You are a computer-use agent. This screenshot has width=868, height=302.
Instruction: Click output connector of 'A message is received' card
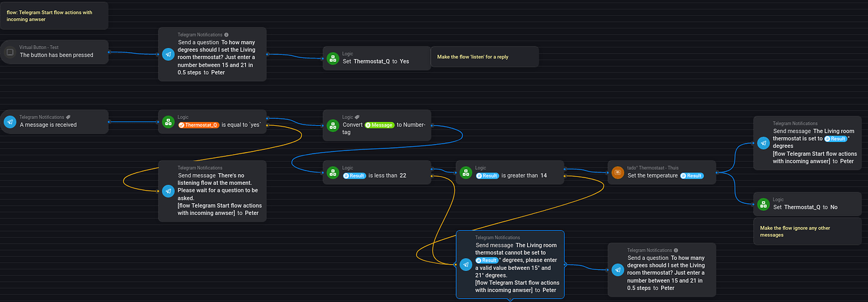pos(109,121)
